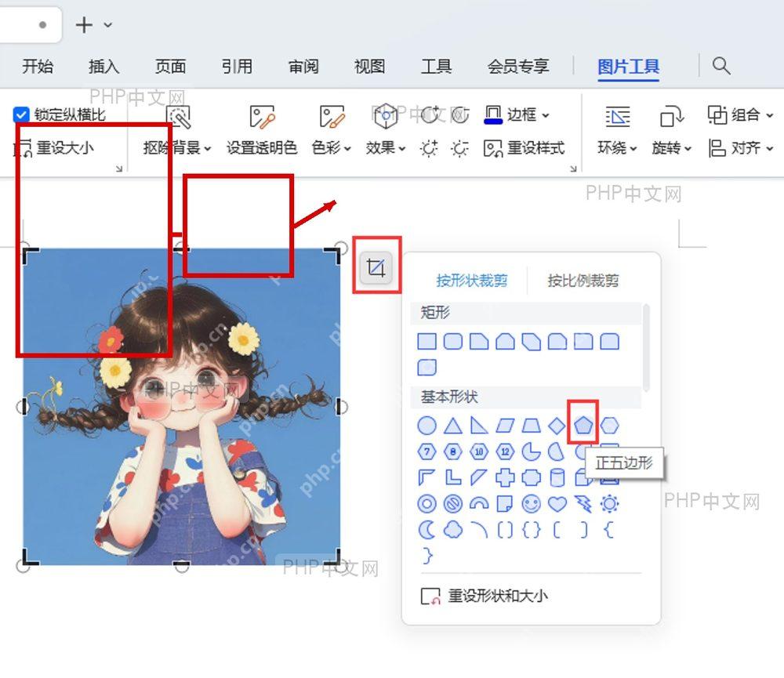Click the Reset Style (重设样式) icon
The image size is (784, 678).
coord(492,148)
